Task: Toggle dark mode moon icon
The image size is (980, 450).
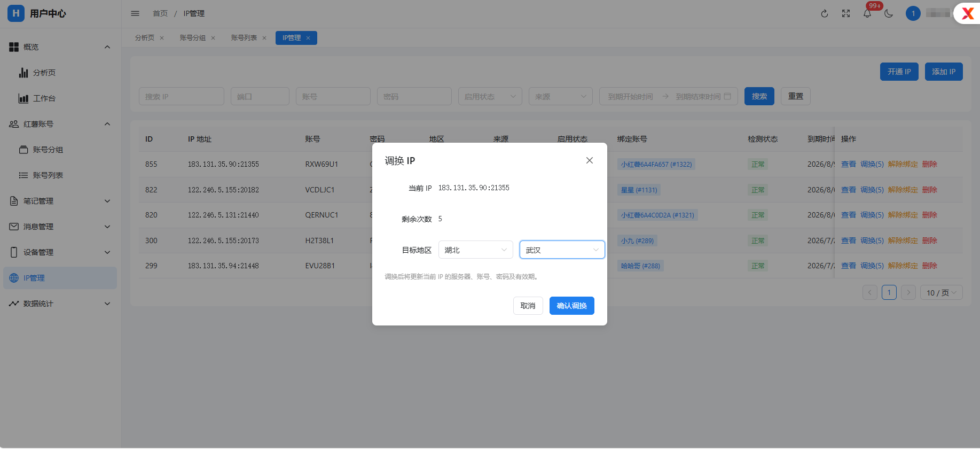Action: click(889, 13)
